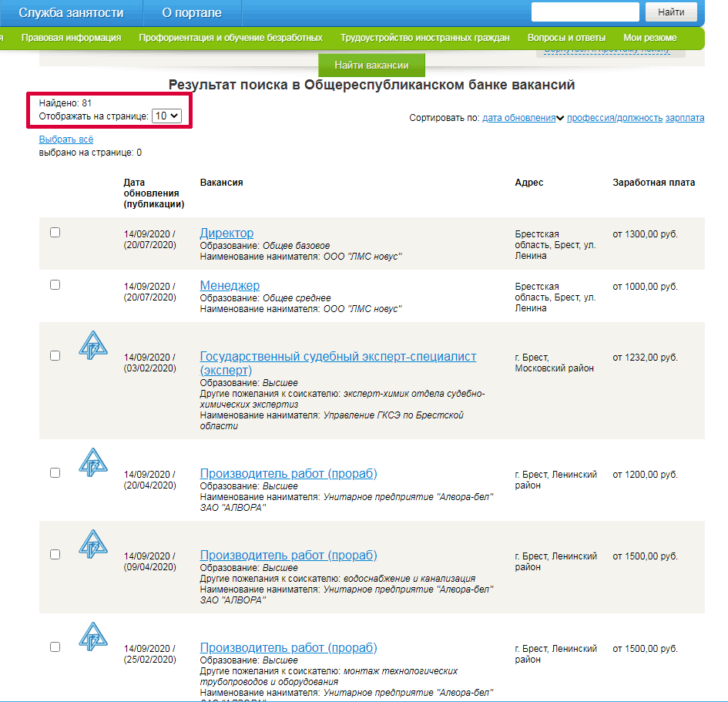Screen dimensions: 728x702
Task: Click the Адрес column header
Action: (528, 183)
